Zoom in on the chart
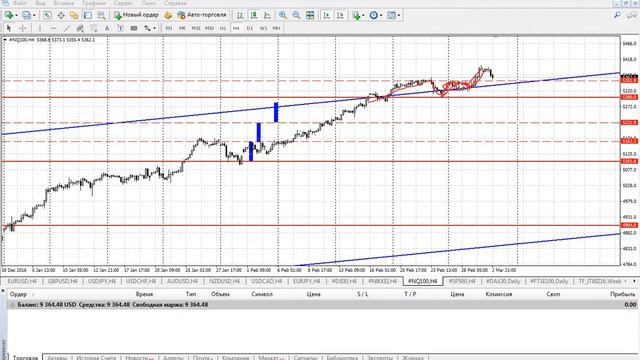Viewport: 640px width, 360px height. [282, 16]
